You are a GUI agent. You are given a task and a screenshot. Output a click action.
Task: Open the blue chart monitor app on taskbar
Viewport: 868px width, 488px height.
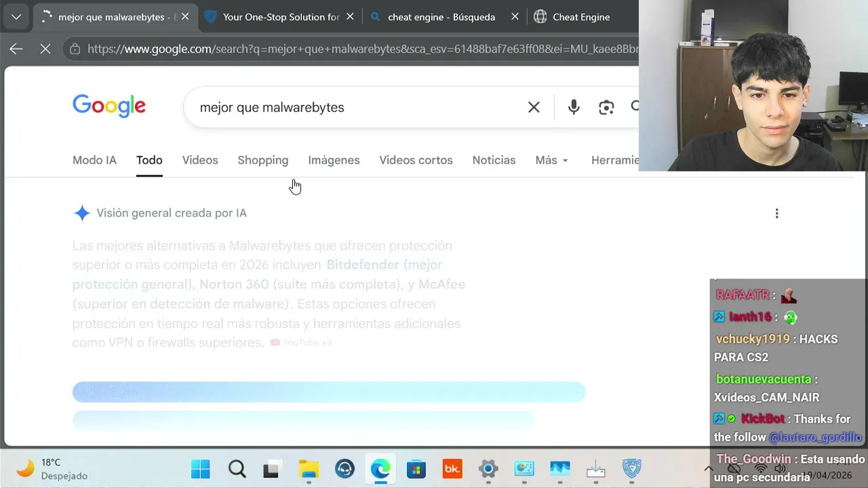tap(560, 469)
